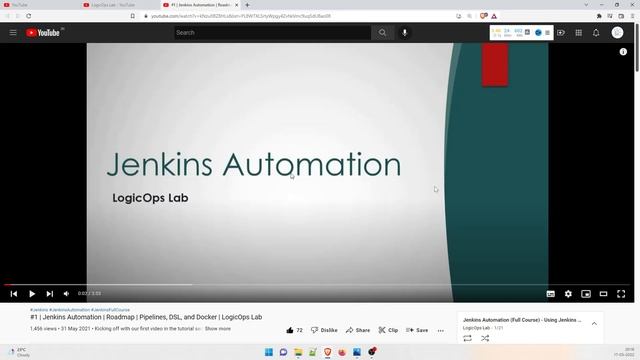Open Firefox from the taskbar
Screen dimensions: 640x360
click(342, 352)
